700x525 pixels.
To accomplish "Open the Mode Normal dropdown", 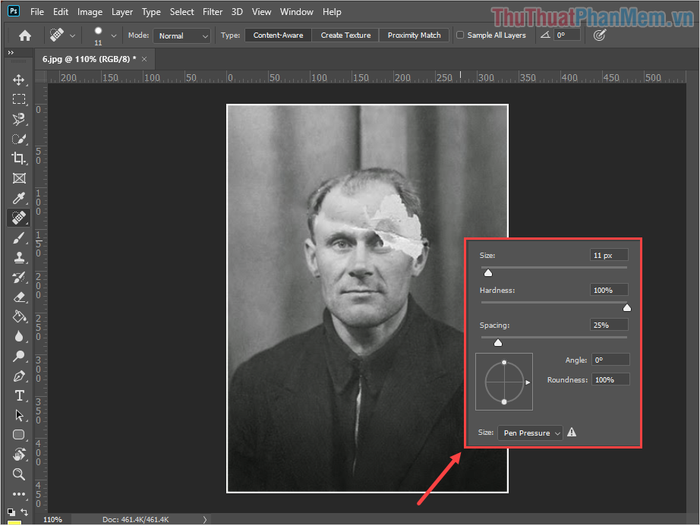I will tap(182, 36).
